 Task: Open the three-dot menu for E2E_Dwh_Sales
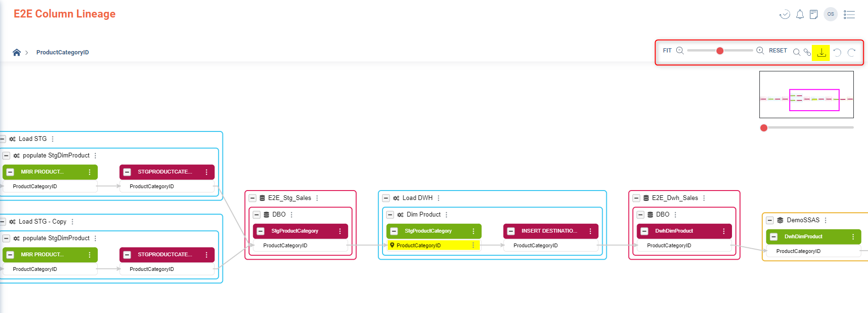coord(704,198)
